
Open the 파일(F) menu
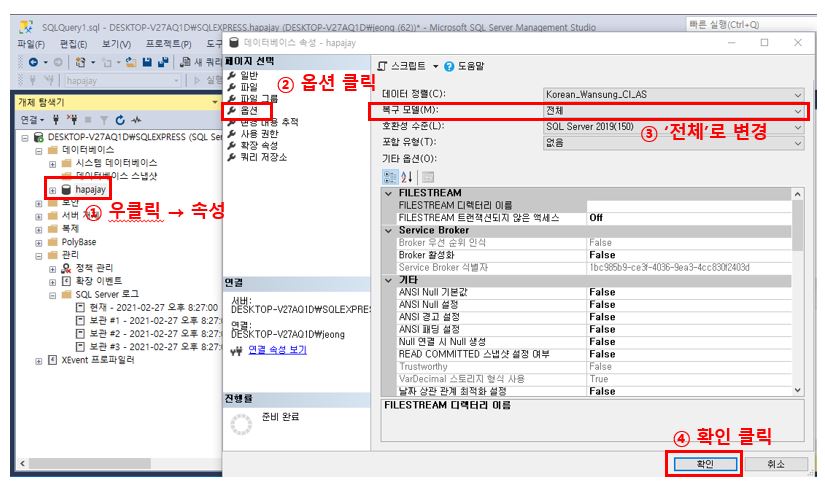point(31,44)
